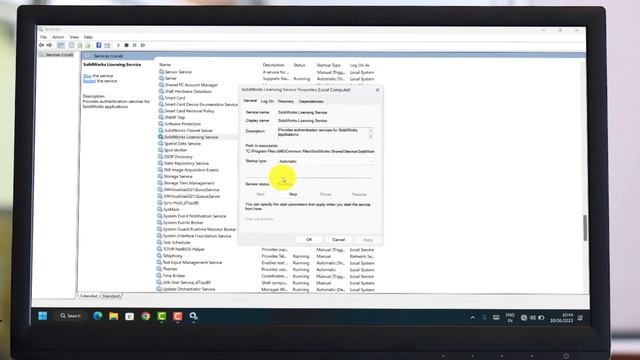Switch to the Extended view tab
Viewport: 640px width, 360px height.
pyautogui.click(x=89, y=296)
